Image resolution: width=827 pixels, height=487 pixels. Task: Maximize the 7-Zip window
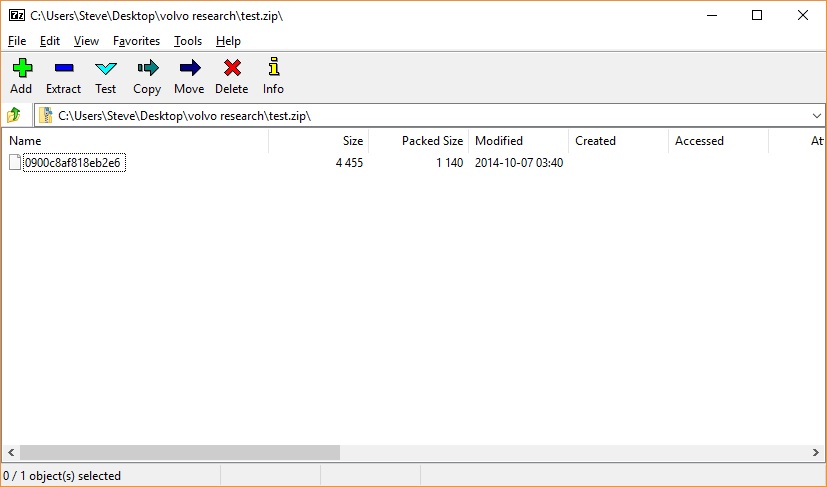757,15
